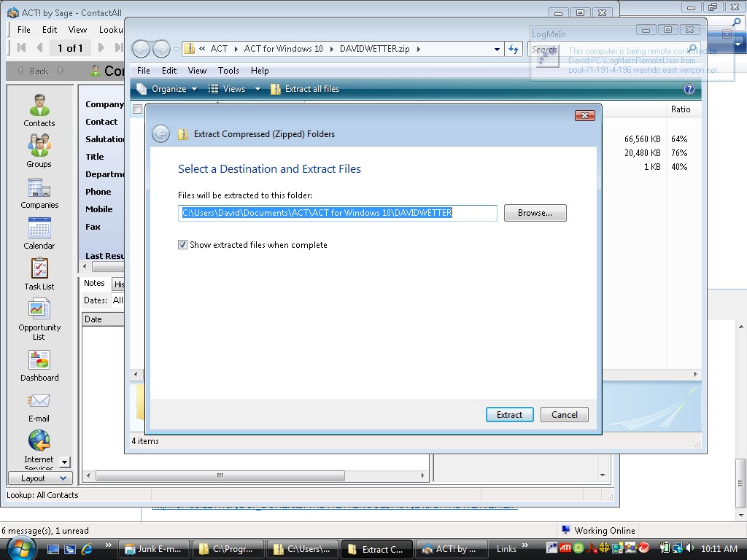Open Contacts in ACT! sidebar
Screen dimensions: 747x560
(x=39, y=111)
